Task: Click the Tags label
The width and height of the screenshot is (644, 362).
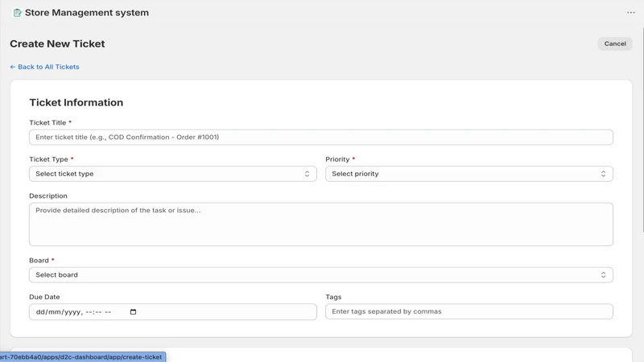Action: click(x=333, y=297)
